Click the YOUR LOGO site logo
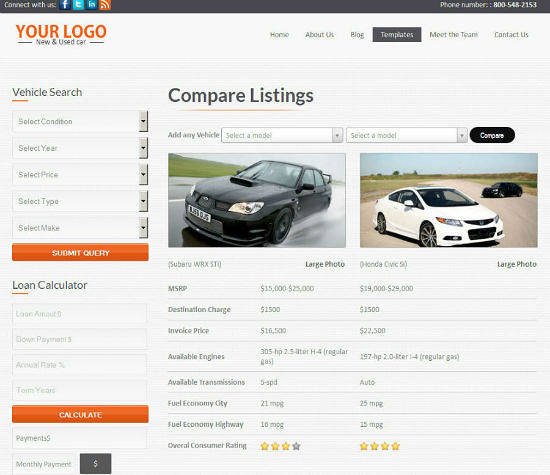 pyautogui.click(x=61, y=35)
